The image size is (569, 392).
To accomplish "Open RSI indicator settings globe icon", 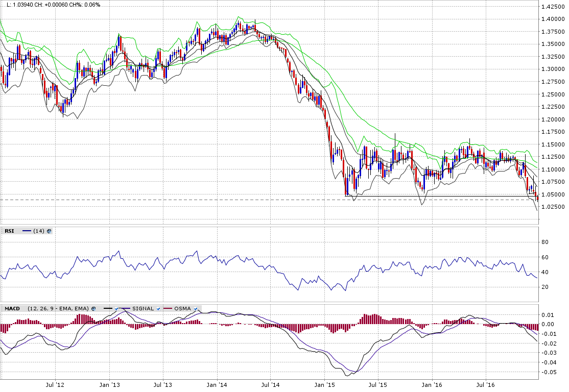I will [49, 231].
